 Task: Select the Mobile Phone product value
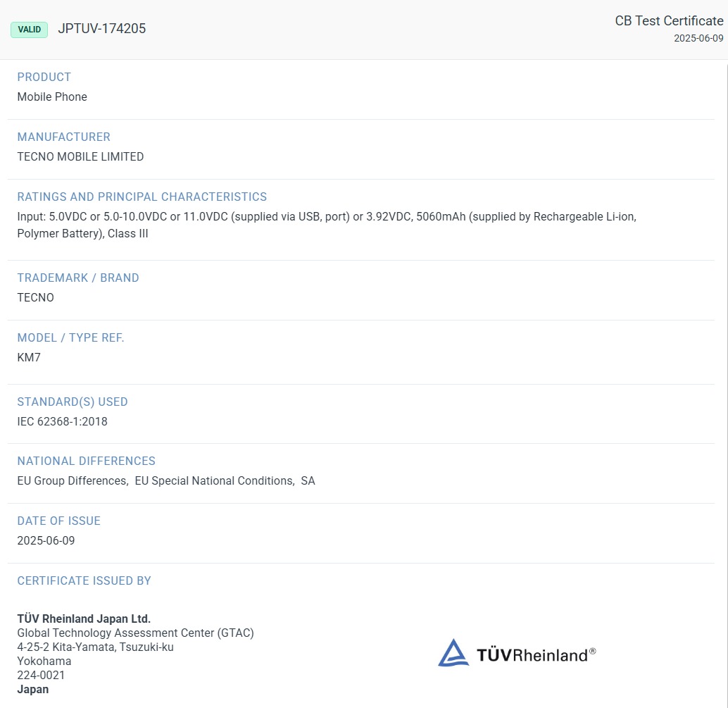(x=52, y=97)
